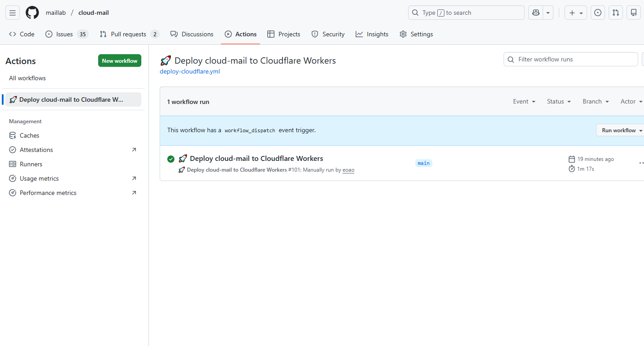Click the New workflow button
644x346 pixels.
click(120, 61)
